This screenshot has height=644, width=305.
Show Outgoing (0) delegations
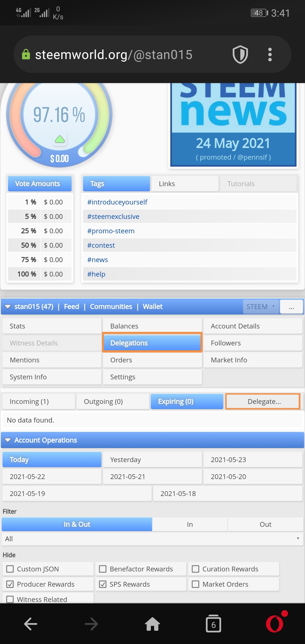tap(113, 401)
